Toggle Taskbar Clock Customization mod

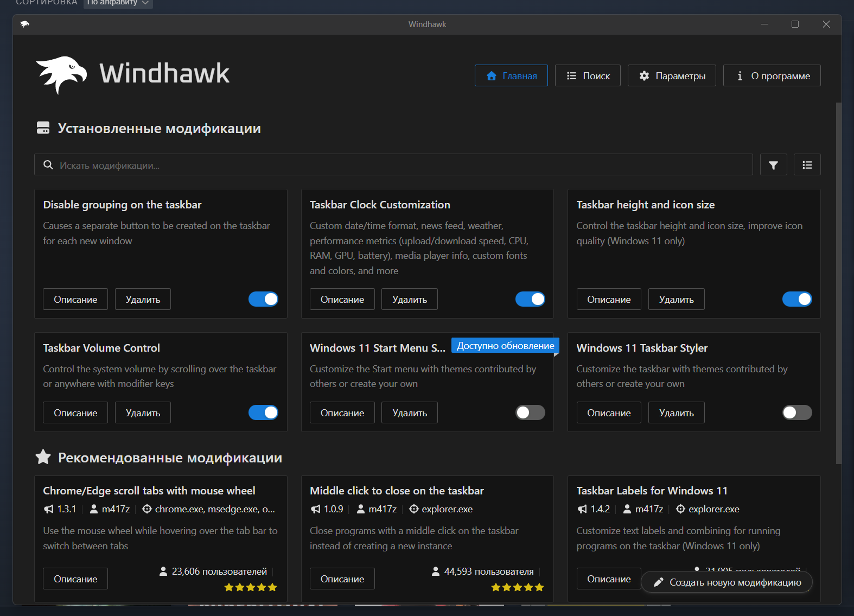(x=530, y=299)
